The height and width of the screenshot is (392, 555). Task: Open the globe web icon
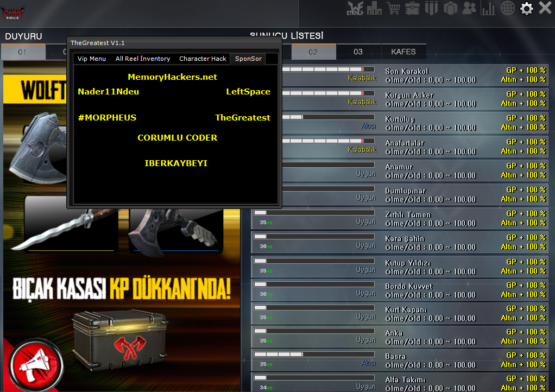pyautogui.click(x=508, y=8)
